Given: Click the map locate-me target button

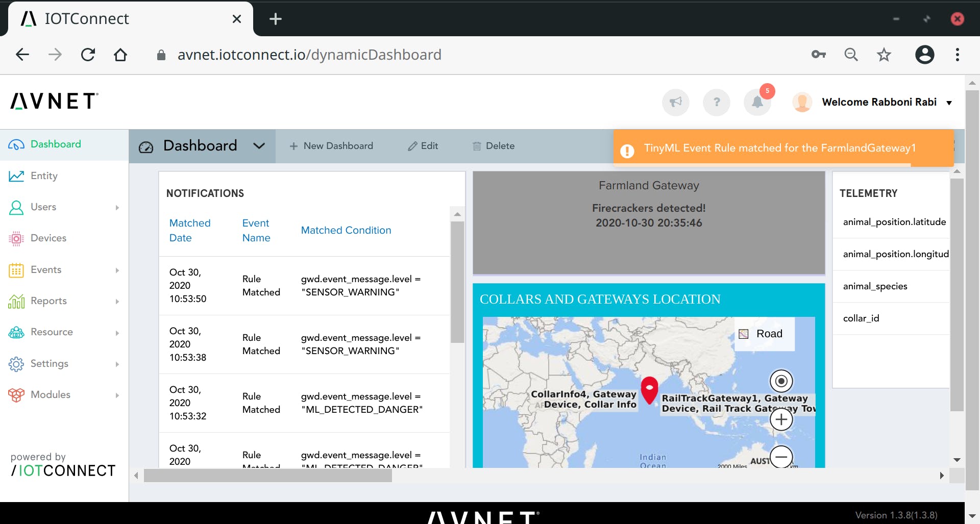Looking at the screenshot, I should tap(781, 381).
